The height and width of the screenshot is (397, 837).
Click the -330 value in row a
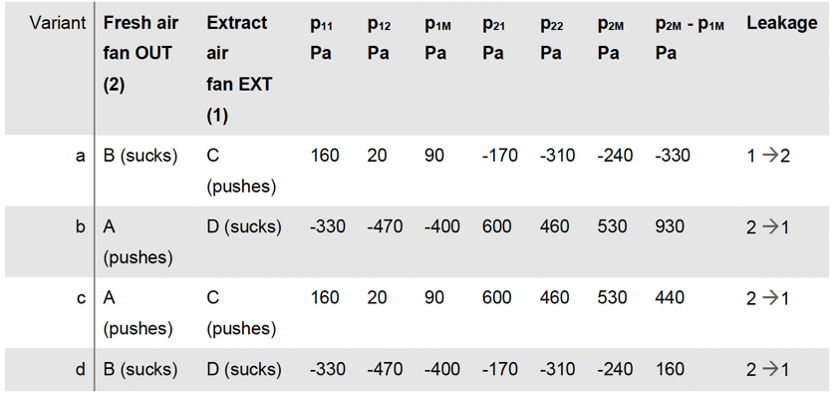click(673, 156)
